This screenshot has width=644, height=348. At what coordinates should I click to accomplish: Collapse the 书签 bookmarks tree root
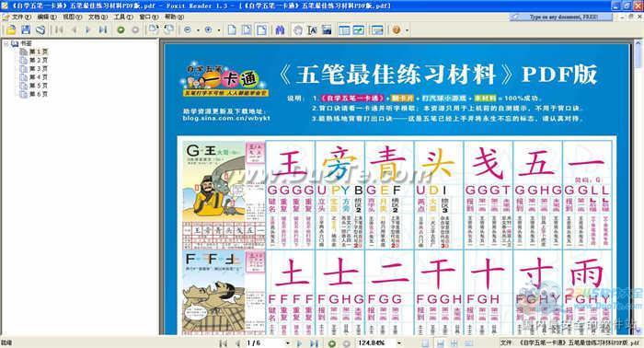click(6, 43)
